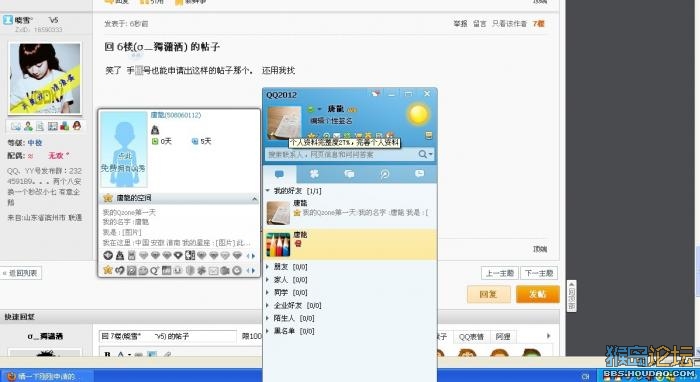Click the camera icon in card bottom row
This screenshot has width=700, height=382.
225,270
